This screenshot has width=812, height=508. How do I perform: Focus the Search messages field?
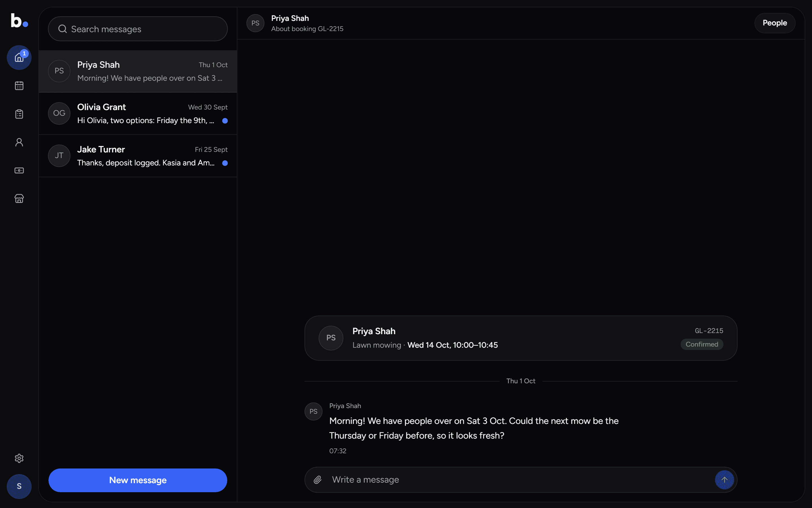point(138,29)
